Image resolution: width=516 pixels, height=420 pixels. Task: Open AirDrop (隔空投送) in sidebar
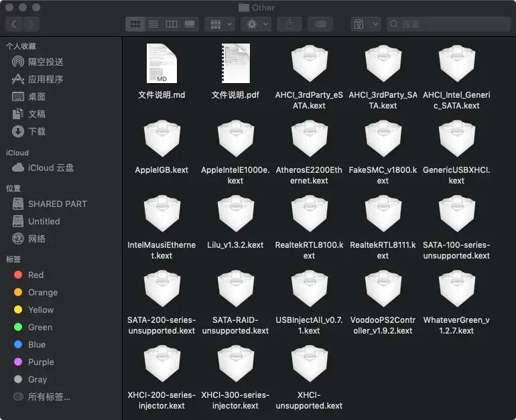[38, 62]
